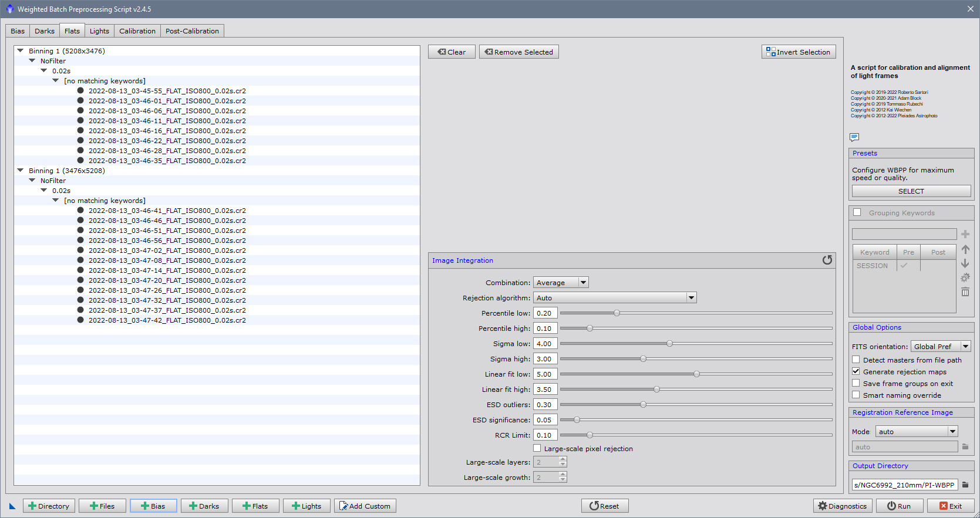Increase Large-scale layers stepper
The width and height of the screenshot is (980, 518).
click(x=563, y=459)
